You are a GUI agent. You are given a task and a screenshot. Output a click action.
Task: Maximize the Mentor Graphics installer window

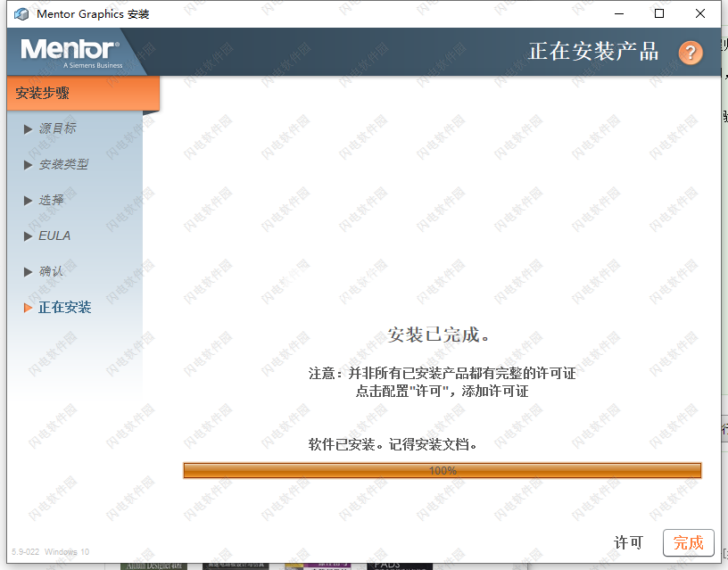658,14
